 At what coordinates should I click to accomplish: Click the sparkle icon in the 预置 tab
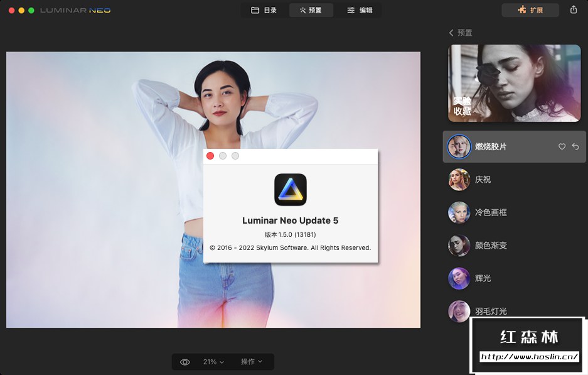[302, 10]
